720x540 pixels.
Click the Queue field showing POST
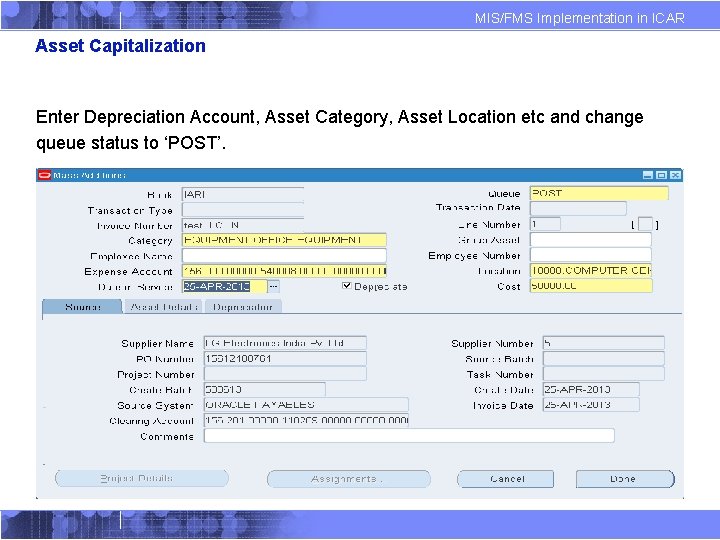[599, 193]
